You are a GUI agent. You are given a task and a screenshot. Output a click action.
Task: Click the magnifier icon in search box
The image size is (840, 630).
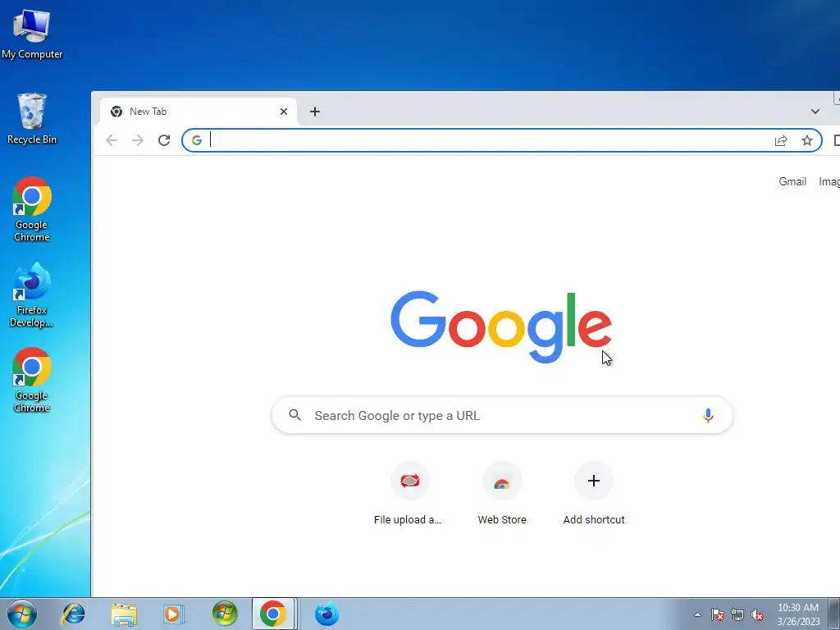pos(294,414)
